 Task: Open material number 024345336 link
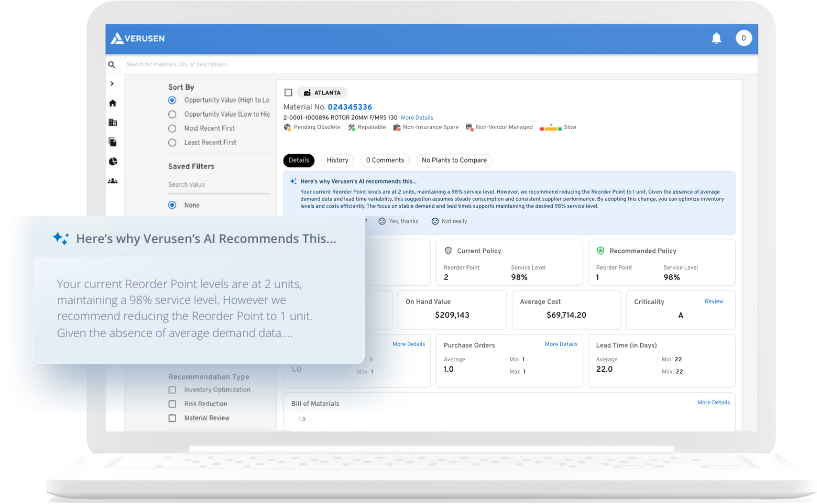click(350, 107)
